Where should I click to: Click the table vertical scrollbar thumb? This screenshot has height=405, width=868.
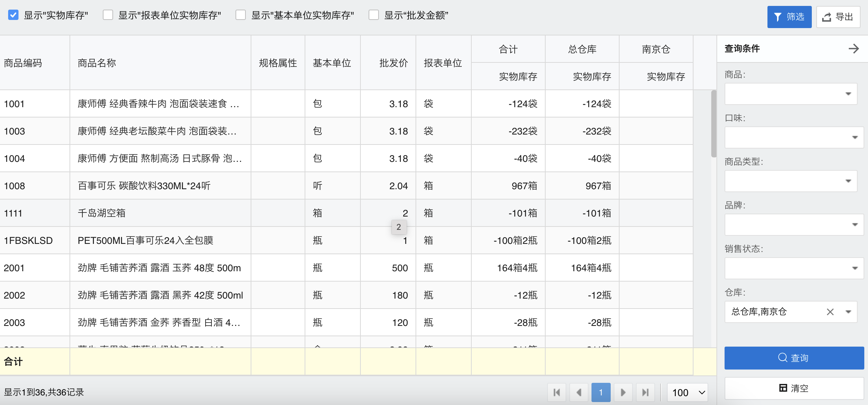714,124
